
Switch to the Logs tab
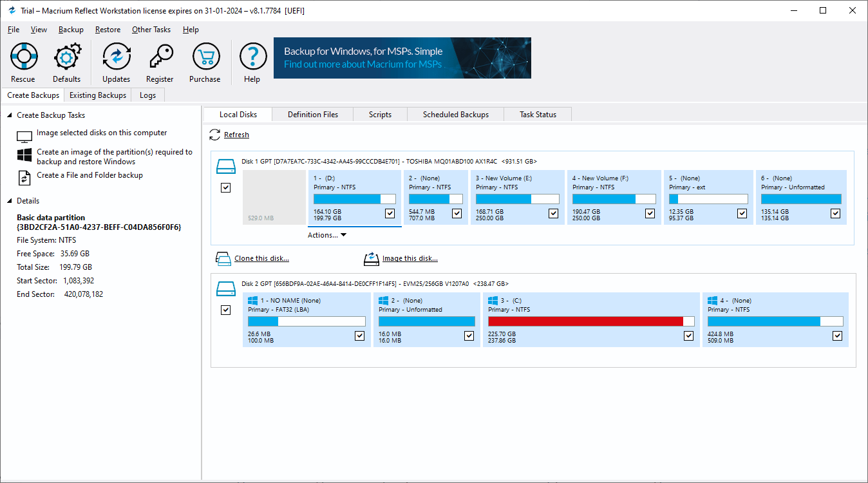147,95
